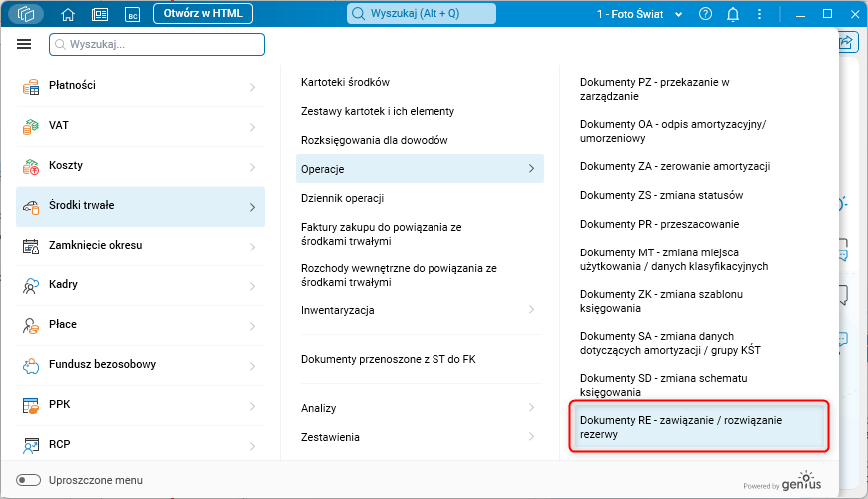This screenshot has width=868, height=499.
Task: Click the Zamknięcie okresu calendar icon
Action: 31,247
